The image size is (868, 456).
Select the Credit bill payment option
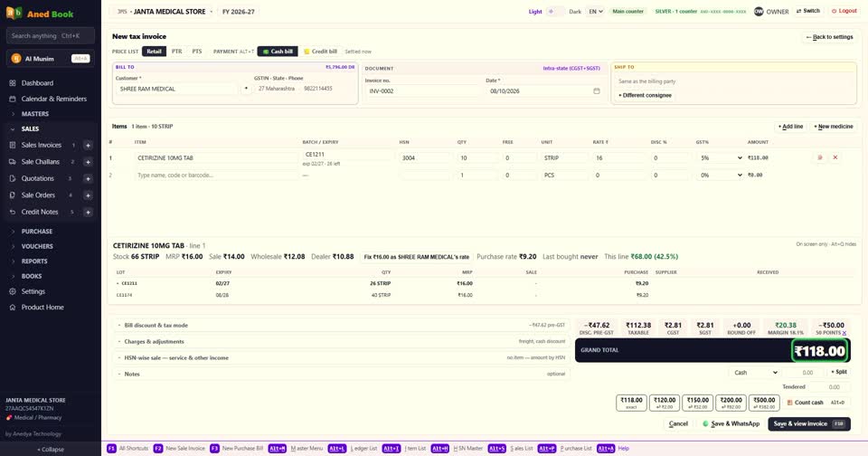[320, 52]
